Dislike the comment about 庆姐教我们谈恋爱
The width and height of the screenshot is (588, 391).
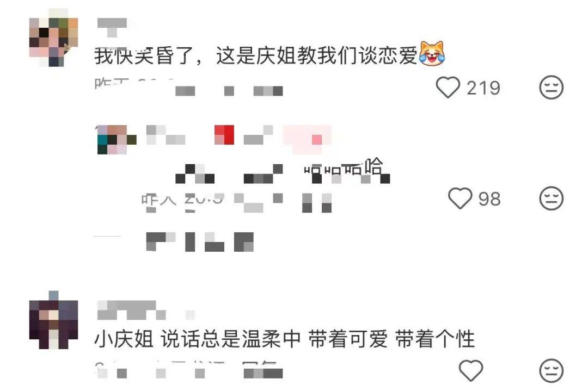point(551,87)
